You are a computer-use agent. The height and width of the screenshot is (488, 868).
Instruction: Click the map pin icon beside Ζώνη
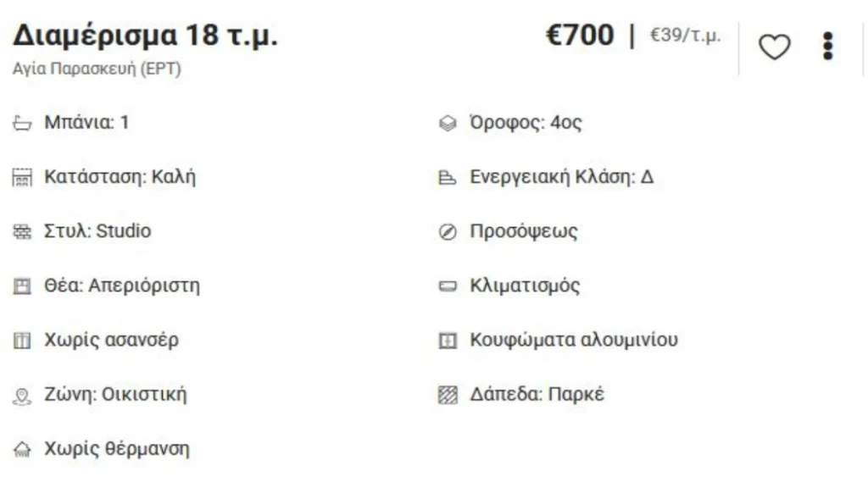click(22, 396)
